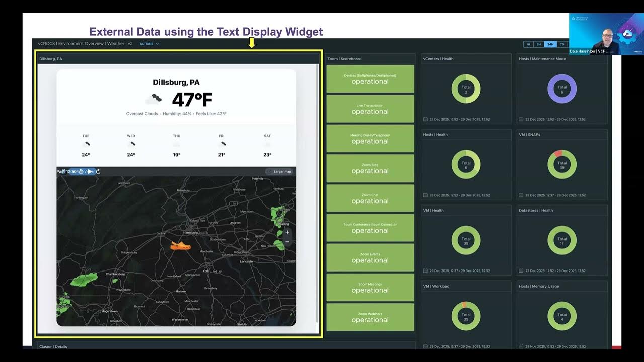Click the dashboard breadcrumb title vCROCS Environment Overview
The width and height of the screenshot is (644, 362).
[x=86, y=44]
